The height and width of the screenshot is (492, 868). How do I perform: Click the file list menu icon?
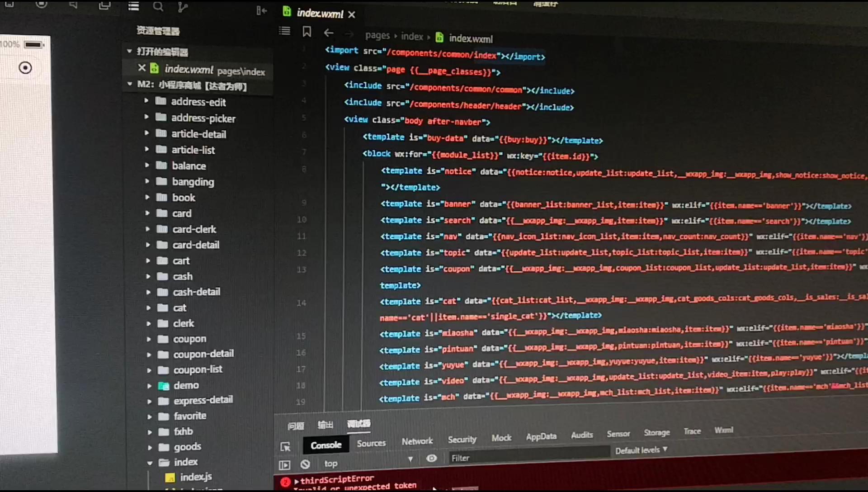coord(133,6)
